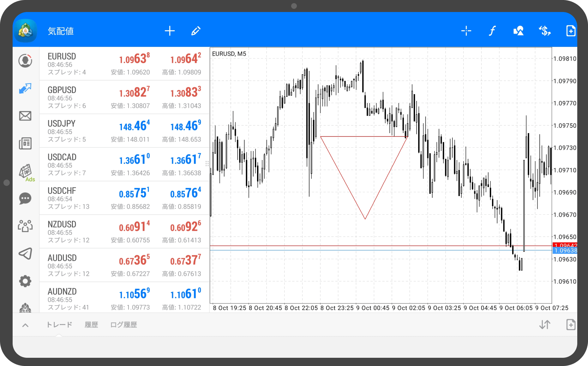Open the chat bubble messages icon

25,198
